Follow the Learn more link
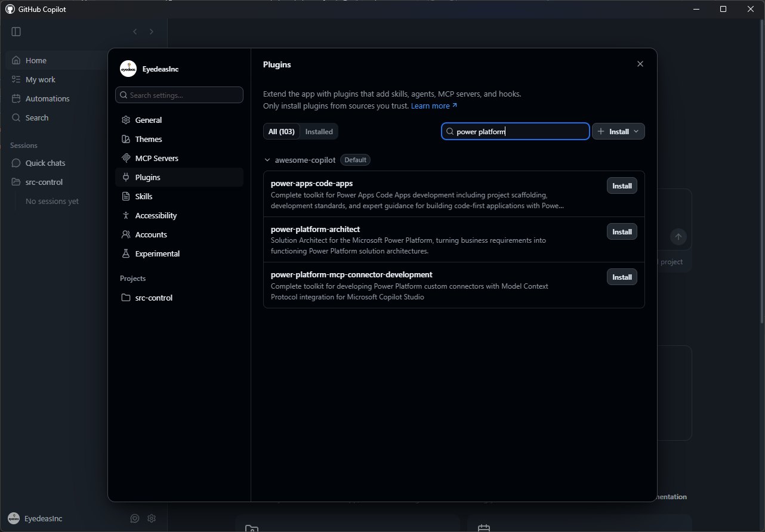Image resolution: width=765 pixels, height=532 pixels. point(434,106)
